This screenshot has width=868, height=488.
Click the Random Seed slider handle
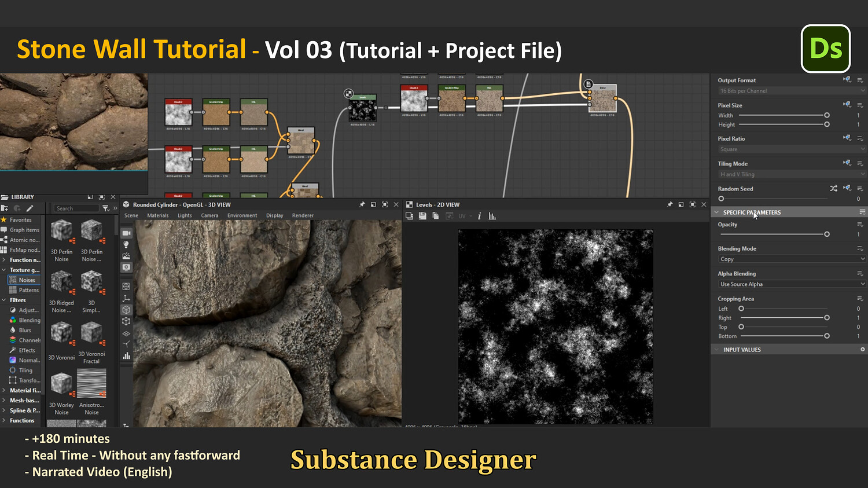point(721,199)
